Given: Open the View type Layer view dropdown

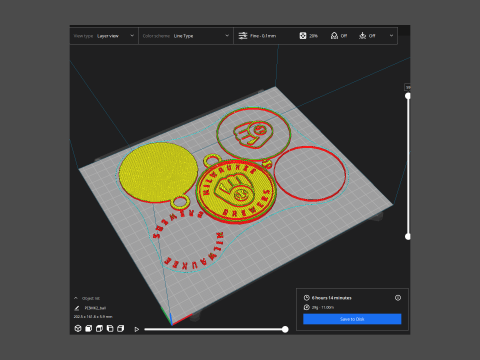Looking at the screenshot, I should click(104, 36).
